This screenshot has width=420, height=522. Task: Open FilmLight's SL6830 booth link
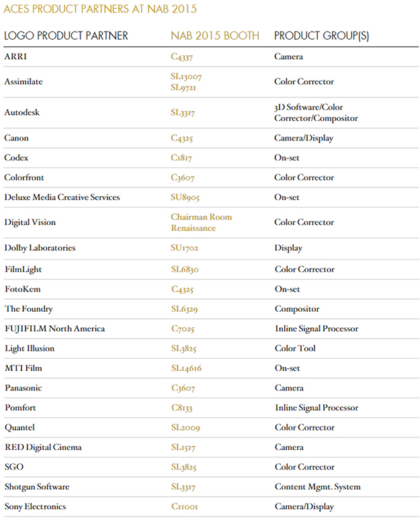(x=185, y=269)
